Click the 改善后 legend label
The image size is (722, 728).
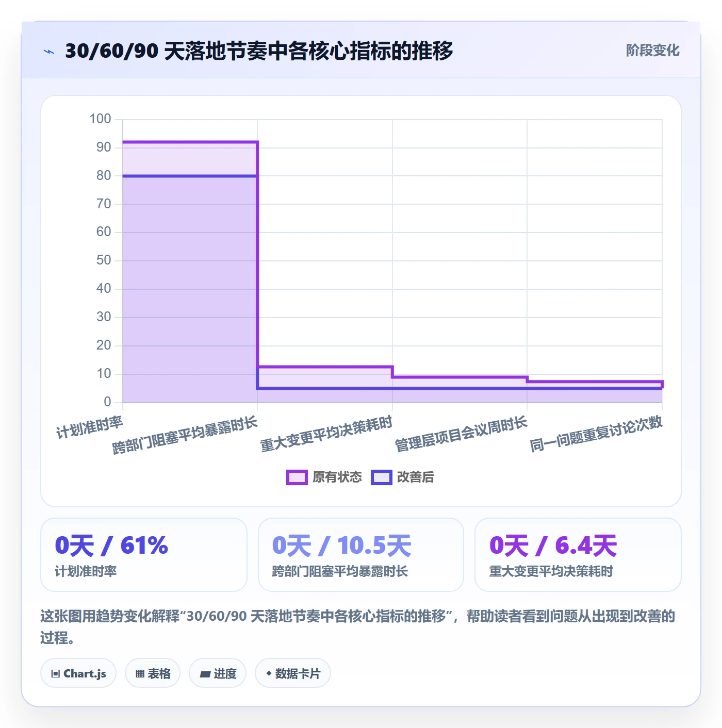tap(415, 477)
